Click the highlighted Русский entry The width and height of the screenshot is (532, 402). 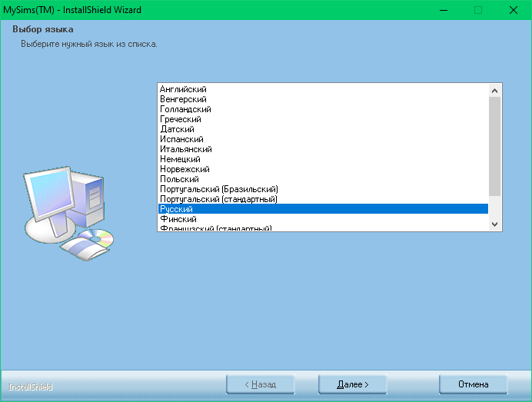(x=323, y=209)
